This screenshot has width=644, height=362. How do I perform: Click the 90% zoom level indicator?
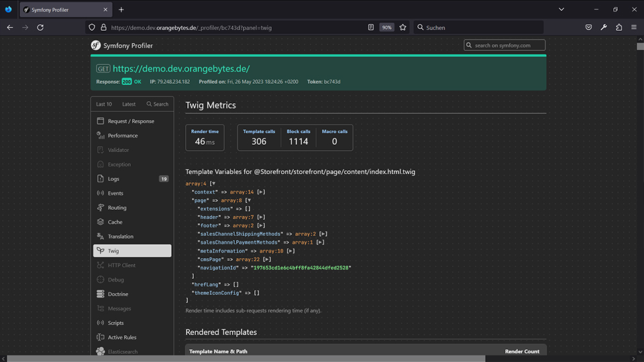point(386,27)
